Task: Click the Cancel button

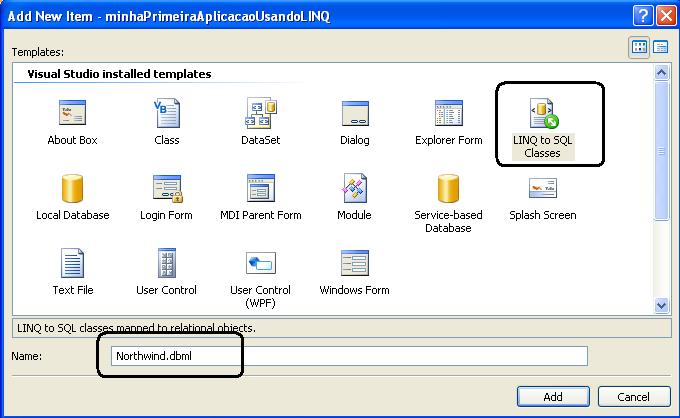Action: 634,396
